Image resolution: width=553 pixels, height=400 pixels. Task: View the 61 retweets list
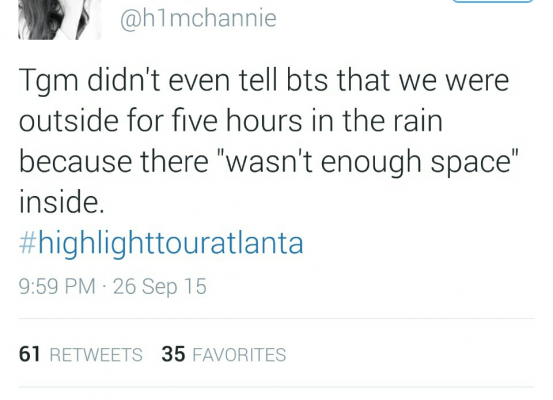point(81,354)
